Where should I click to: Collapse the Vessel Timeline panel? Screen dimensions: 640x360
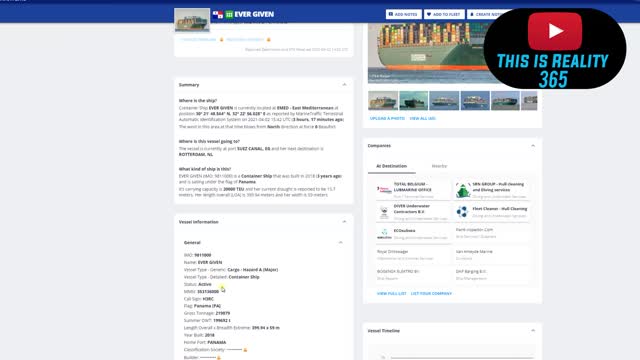pyautogui.click(x=533, y=331)
